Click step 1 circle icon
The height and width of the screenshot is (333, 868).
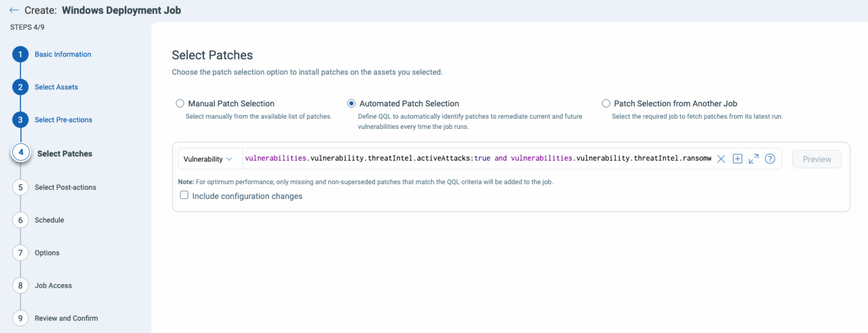coord(20,54)
